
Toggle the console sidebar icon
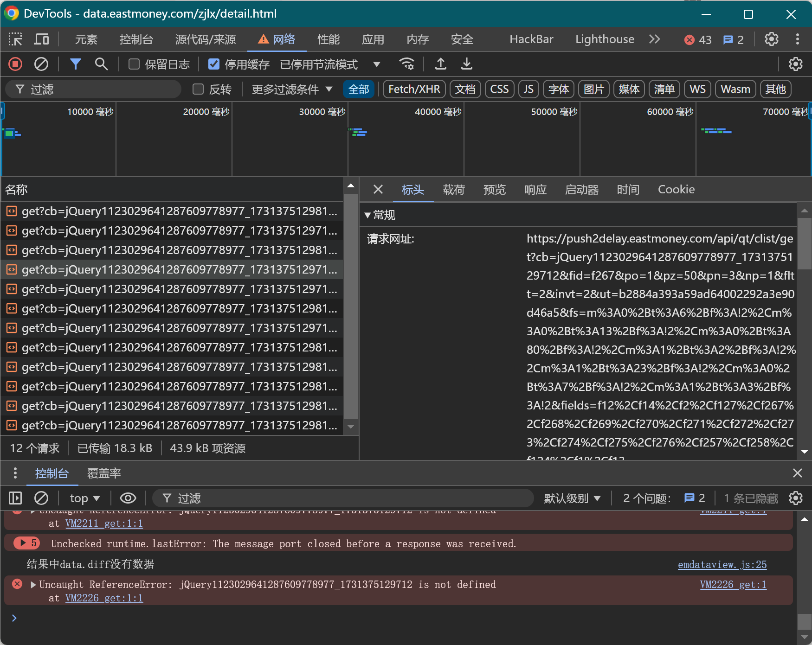point(15,498)
